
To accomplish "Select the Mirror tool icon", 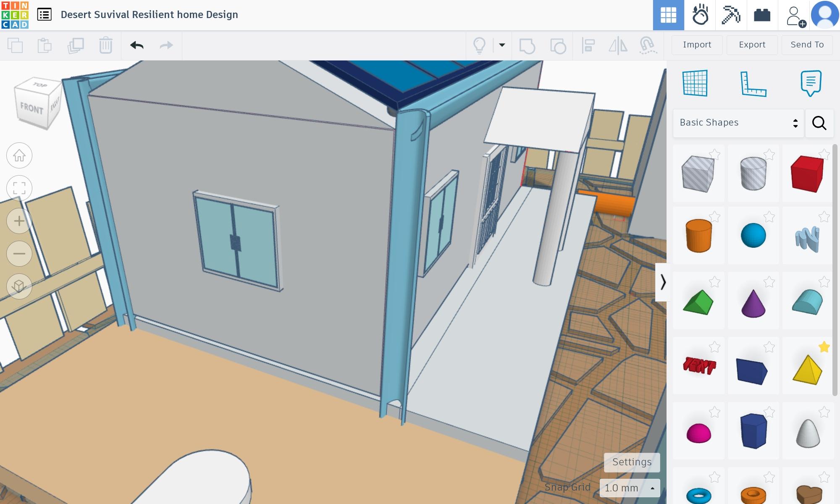I will click(x=618, y=45).
